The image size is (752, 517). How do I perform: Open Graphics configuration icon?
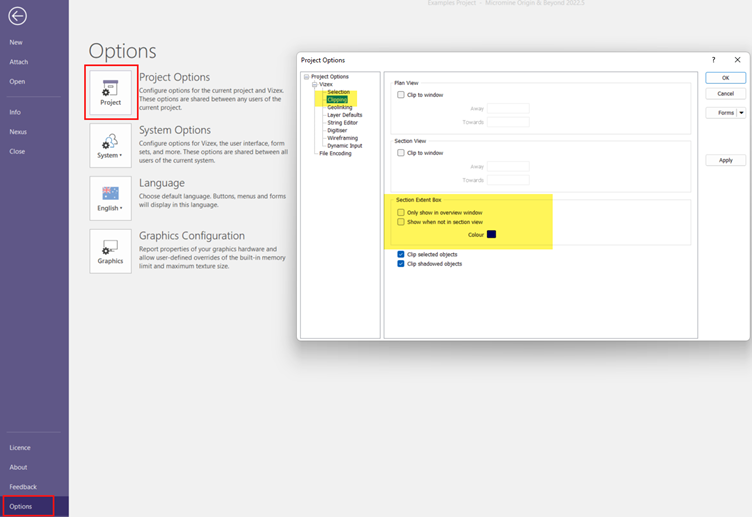tap(110, 251)
